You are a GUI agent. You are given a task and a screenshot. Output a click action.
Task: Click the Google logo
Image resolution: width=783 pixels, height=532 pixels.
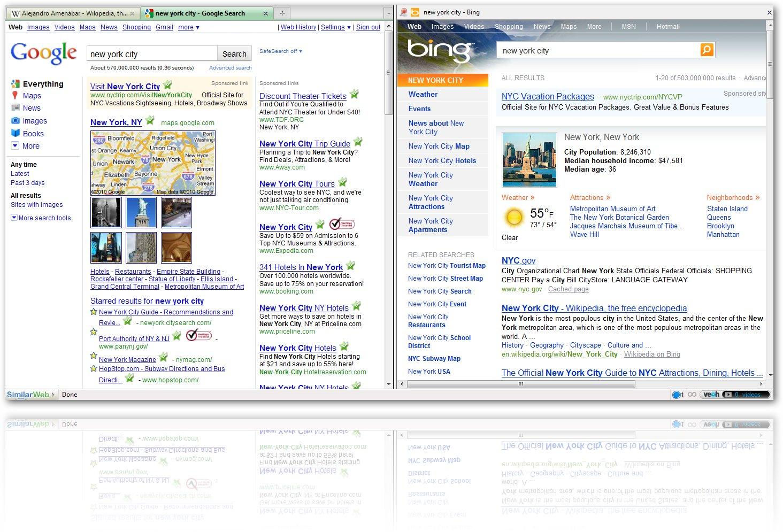tap(44, 53)
